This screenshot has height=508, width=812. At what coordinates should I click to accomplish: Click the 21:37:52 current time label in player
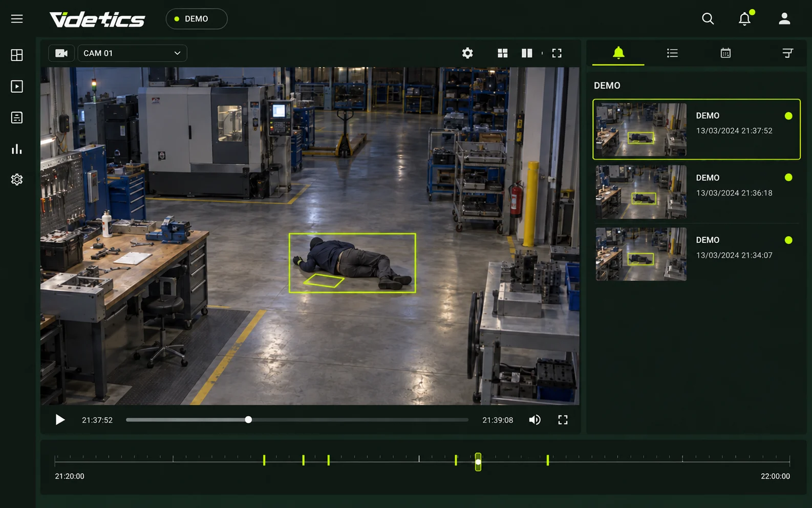click(x=97, y=420)
